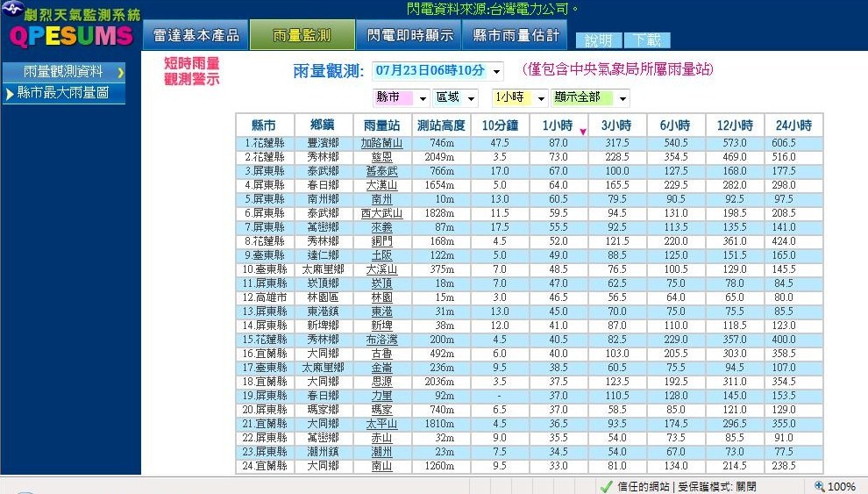Open the 閃電即時顯示 tab
Image resolution: width=868 pixels, height=494 pixels.
click(x=410, y=35)
